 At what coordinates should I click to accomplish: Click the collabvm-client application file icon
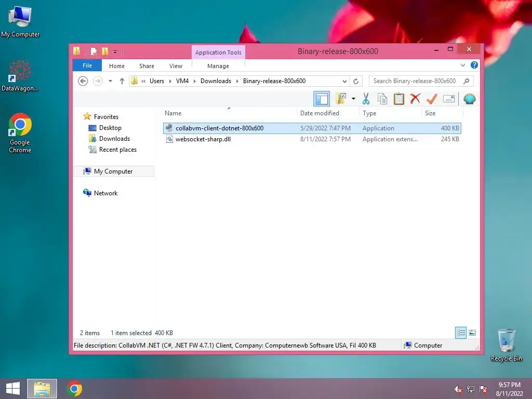pos(169,128)
